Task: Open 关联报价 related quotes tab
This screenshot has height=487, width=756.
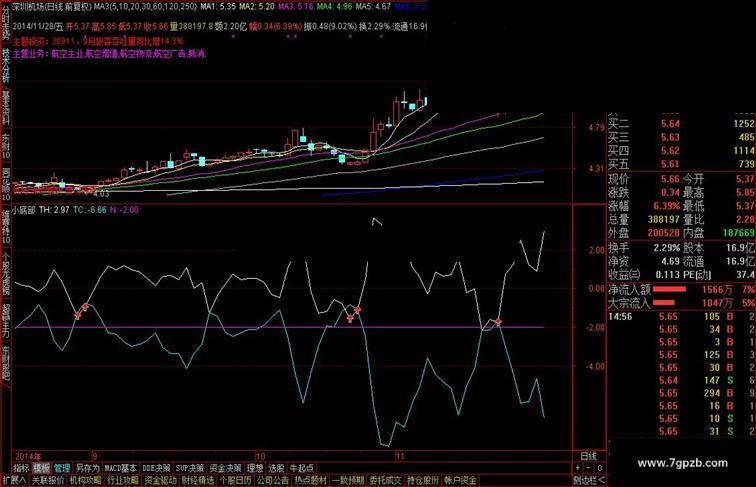Action: 48,480
